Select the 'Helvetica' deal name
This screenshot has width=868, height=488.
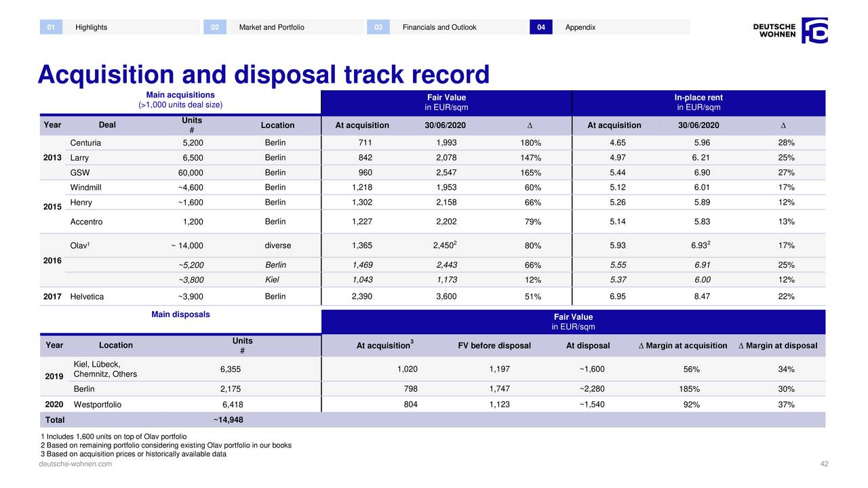pyautogui.click(x=87, y=297)
